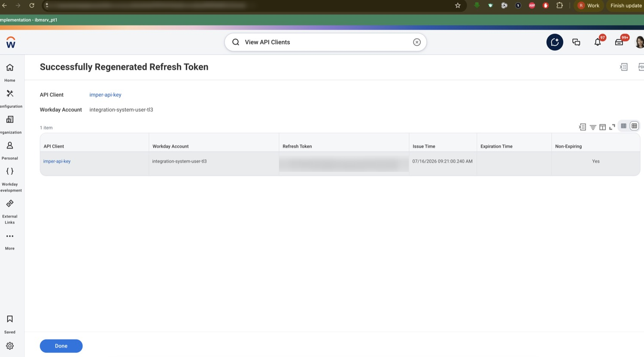Open the browser Extensions puzzle menu
Screen dimensions: 644x357
point(559,6)
